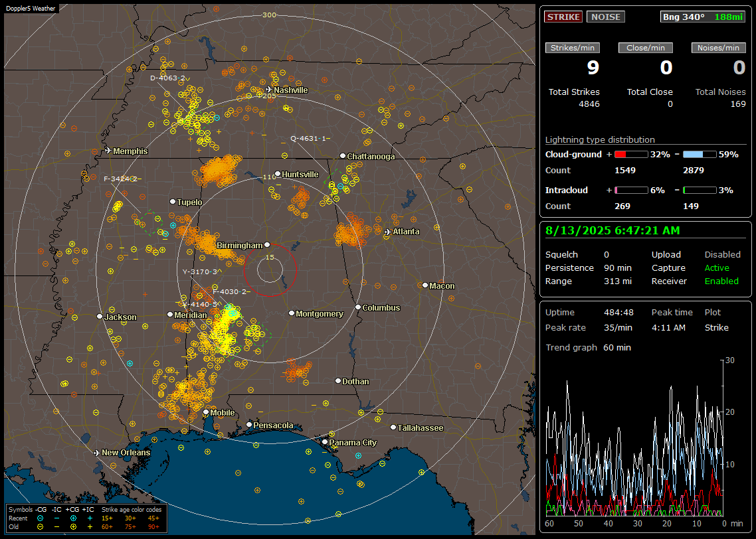
Task: Click the Macon city marker dot
Action: tap(425, 285)
